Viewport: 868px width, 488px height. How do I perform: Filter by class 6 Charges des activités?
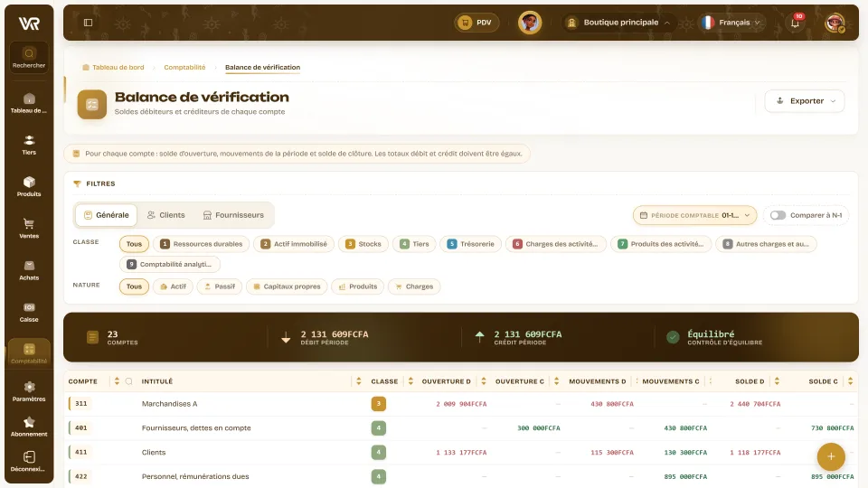tap(556, 244)
